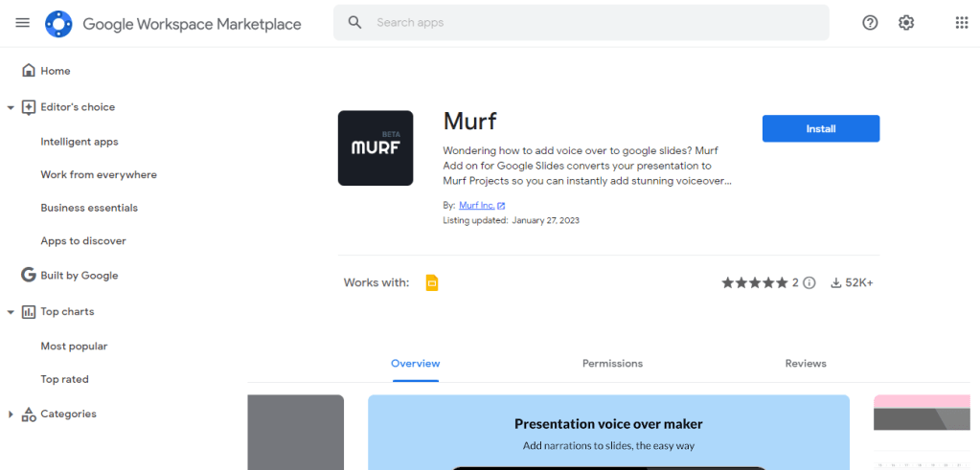Image resolution: width=980 pixels, height=470 pixels.
Task: Go to Home in sidebar
Action: 55,71
